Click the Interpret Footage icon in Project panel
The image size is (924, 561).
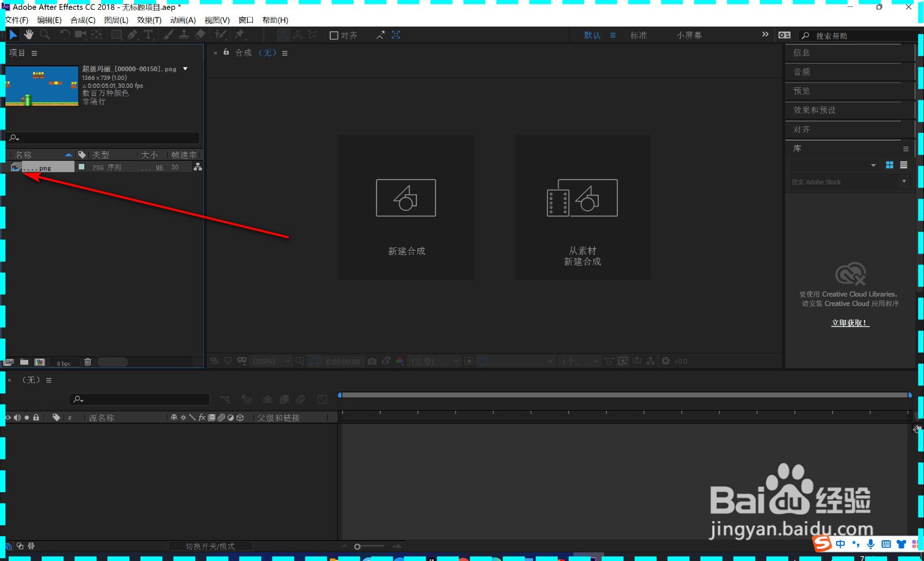tap(9, 362)
